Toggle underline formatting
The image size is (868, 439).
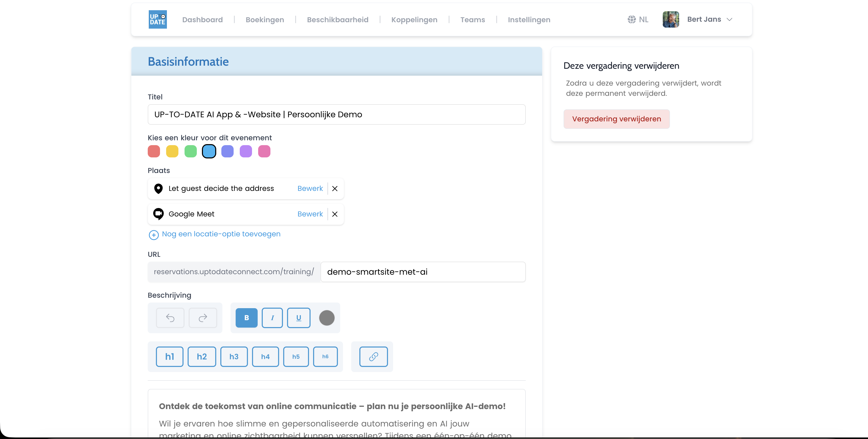coord(299,318)
